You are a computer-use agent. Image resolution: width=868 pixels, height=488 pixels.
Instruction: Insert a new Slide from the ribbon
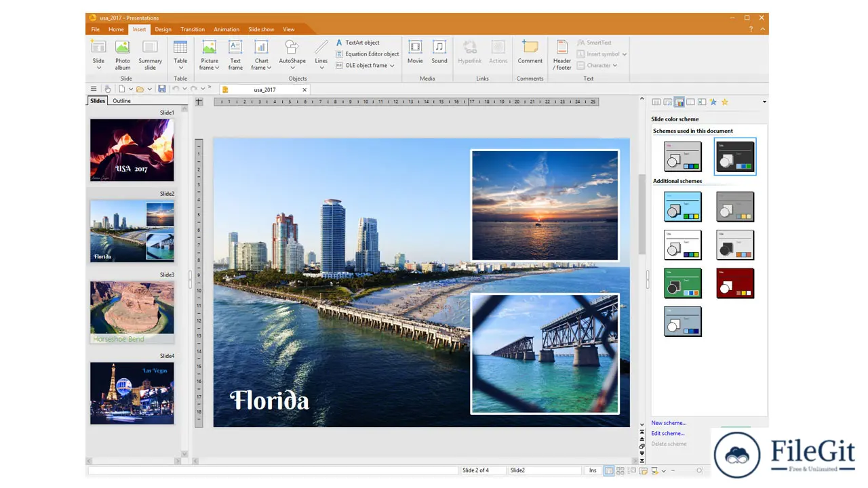[98, 55]
